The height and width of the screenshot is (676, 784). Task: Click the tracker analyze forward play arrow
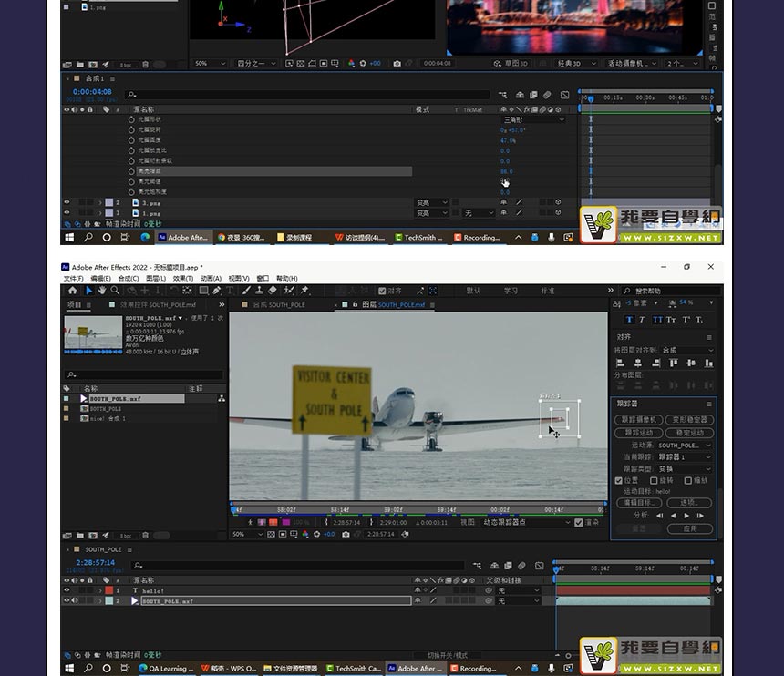click(686, 516)
